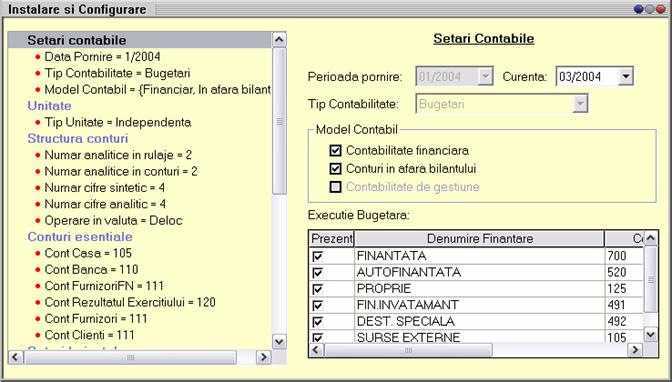Click AUTOFINANTATA name cell in table
The width and height of the screenshot is (672, 382).
(x=480, y=272)
